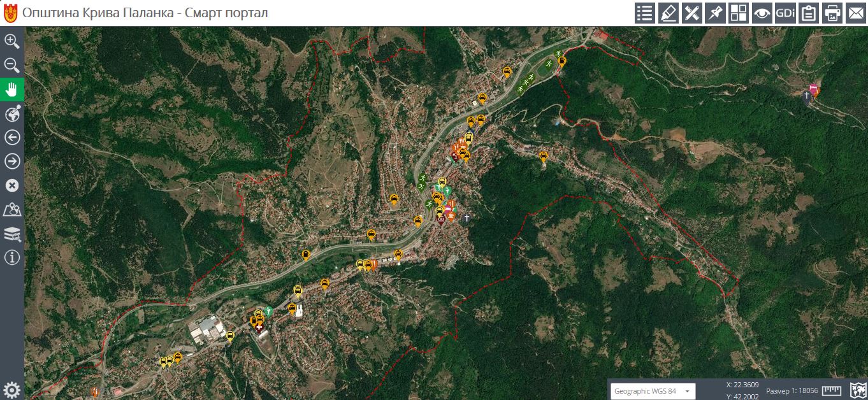Toggle the eye visibility button
The image size is (868, 400).
coord(762,13)
